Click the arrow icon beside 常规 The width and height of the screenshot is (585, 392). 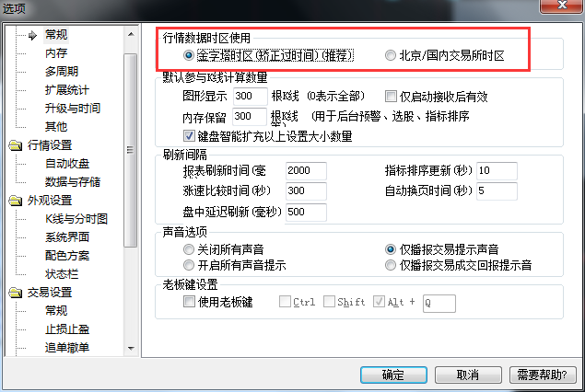(x=33, y=35)
